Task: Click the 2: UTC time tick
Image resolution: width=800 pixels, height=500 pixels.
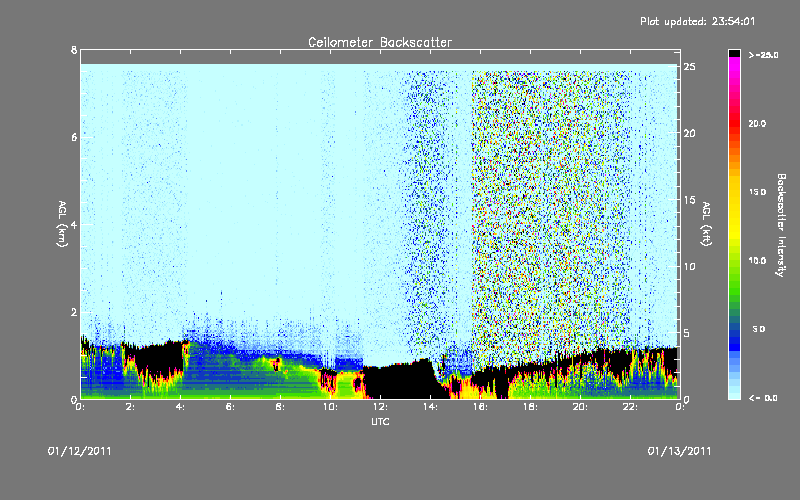Action: (130, 407)
